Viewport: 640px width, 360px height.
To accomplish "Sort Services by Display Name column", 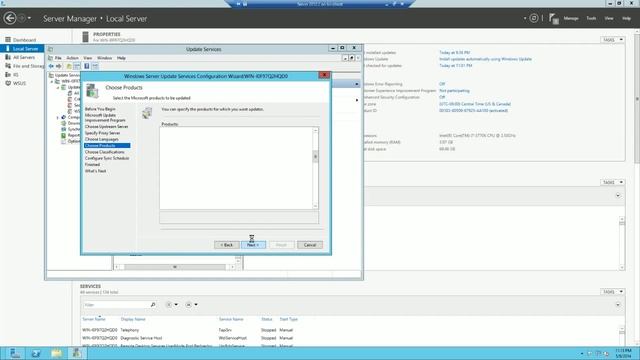I will click(133, 319).
